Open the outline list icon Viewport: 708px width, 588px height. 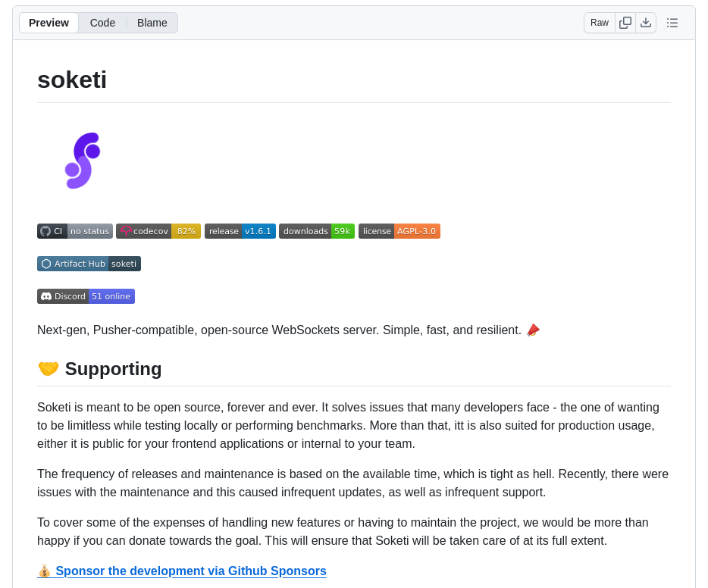coord(672,23)
